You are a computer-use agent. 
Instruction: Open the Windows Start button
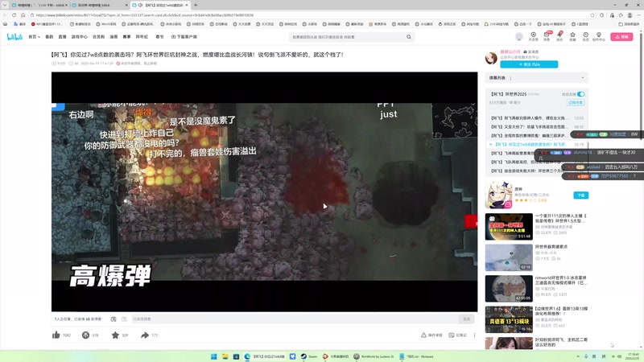(214, 356)
